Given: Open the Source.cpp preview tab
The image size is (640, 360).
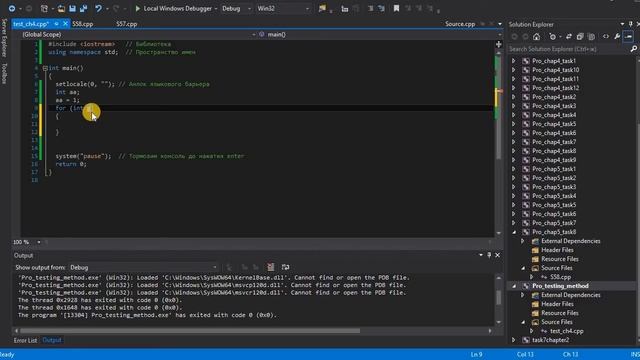Looking at the screenshot, I should (x=460, y=24).
